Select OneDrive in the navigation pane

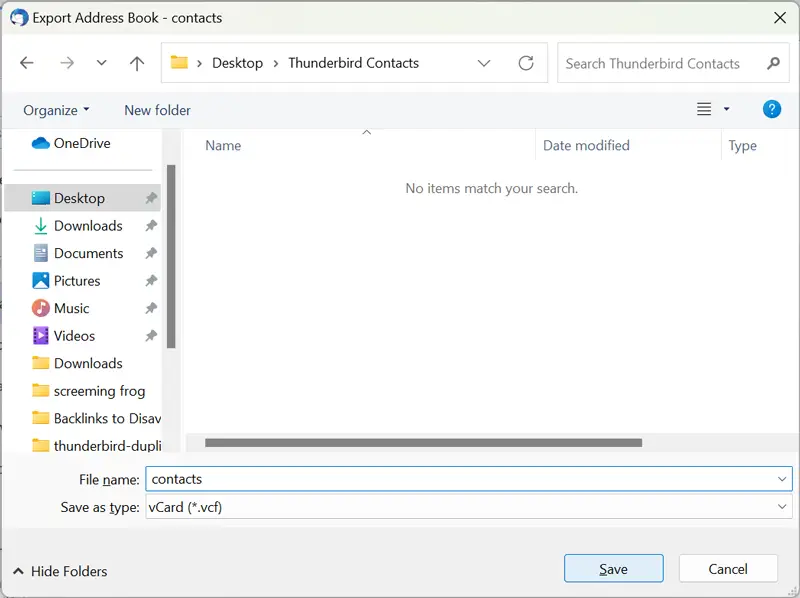pyautogui.click(x=81, y=143)
